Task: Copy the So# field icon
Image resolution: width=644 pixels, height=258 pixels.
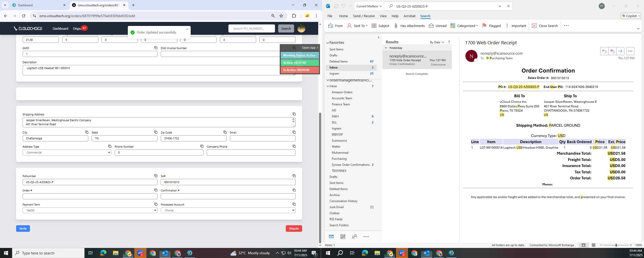Action: pos(294,176)
